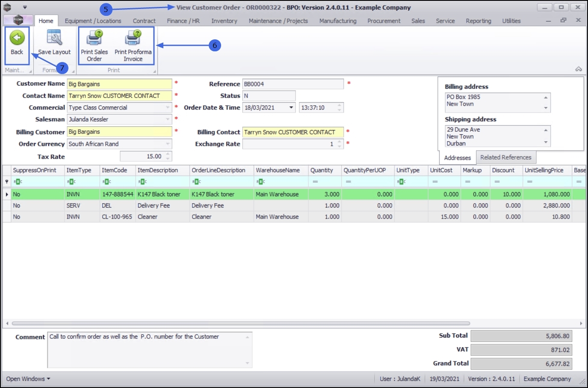The width and height of the screenshot is (588, 388).
Task: Click the order time spinner arrows
Action: click(340, 108)
